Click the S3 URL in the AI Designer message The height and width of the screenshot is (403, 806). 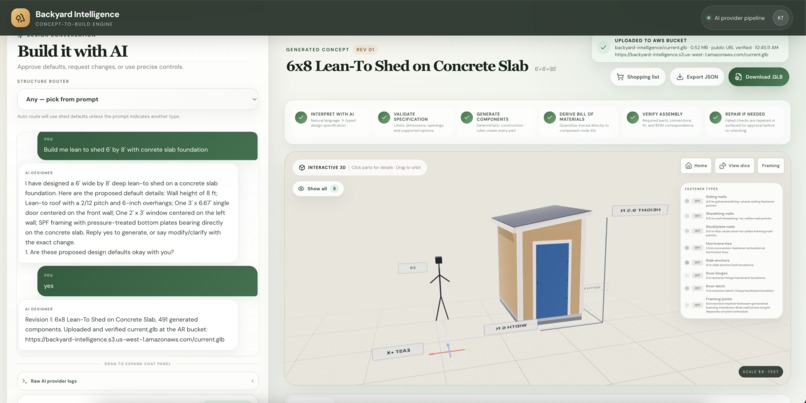pyautogui.click(x=124, y=339)
